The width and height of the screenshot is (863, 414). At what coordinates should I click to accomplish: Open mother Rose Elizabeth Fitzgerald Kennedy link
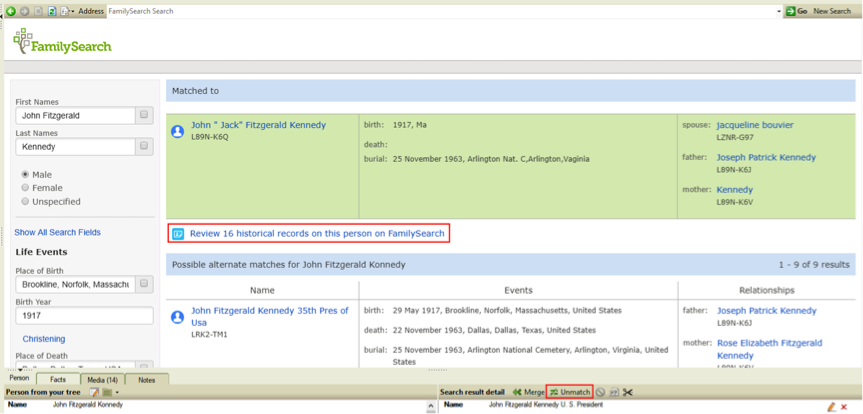pyautogui.click(x=769, y=349)
